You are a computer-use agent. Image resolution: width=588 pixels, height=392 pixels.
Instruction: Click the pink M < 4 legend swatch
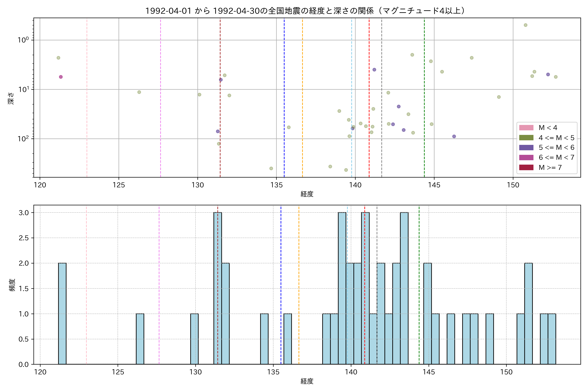tap(526, 128)
